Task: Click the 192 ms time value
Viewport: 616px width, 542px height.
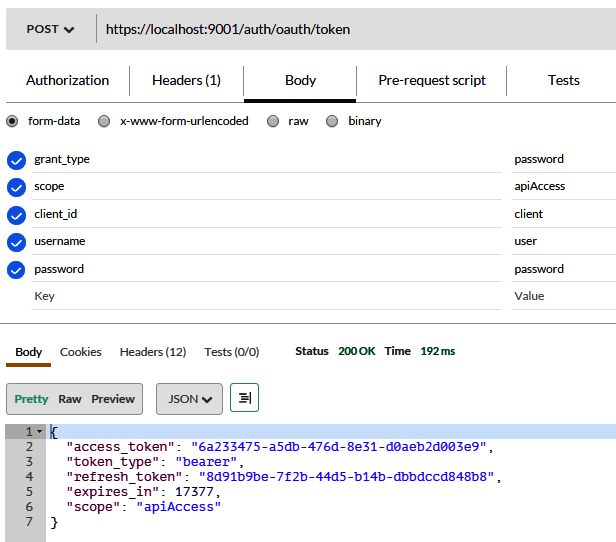Action: click(438, 351)
